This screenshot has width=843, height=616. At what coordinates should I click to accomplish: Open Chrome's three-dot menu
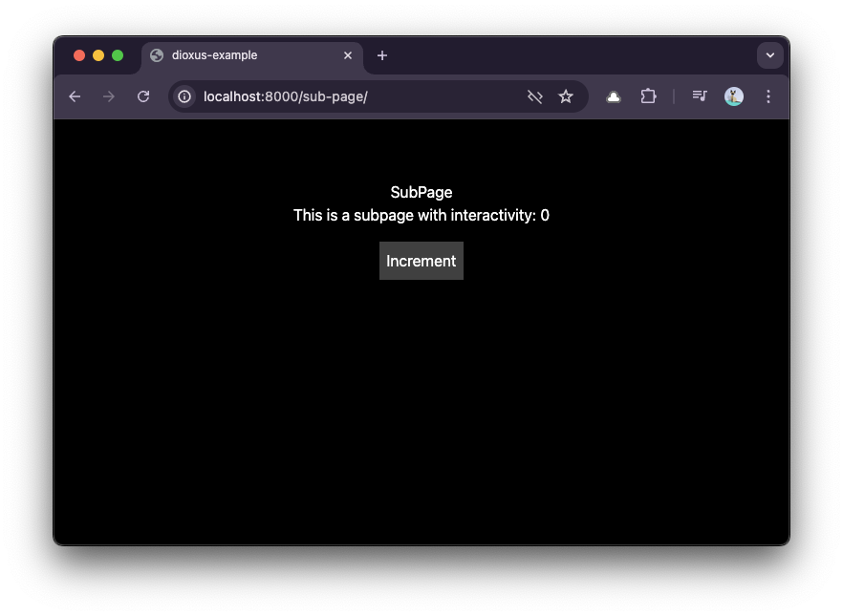[768, 96]
